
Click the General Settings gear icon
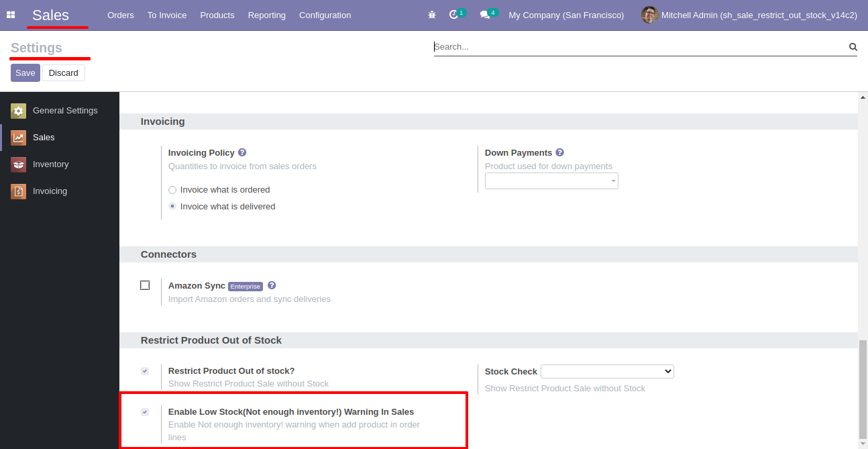[18, 111]
